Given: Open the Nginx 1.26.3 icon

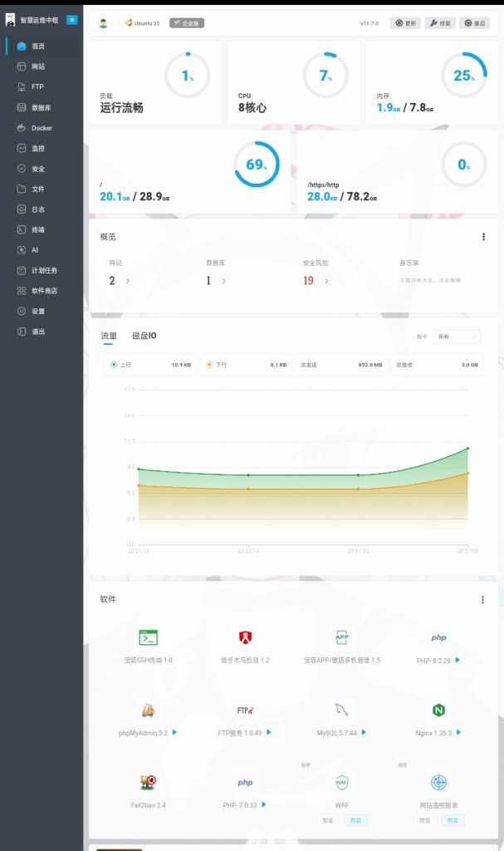Looking at the screenshot, I should pos(439,711).
